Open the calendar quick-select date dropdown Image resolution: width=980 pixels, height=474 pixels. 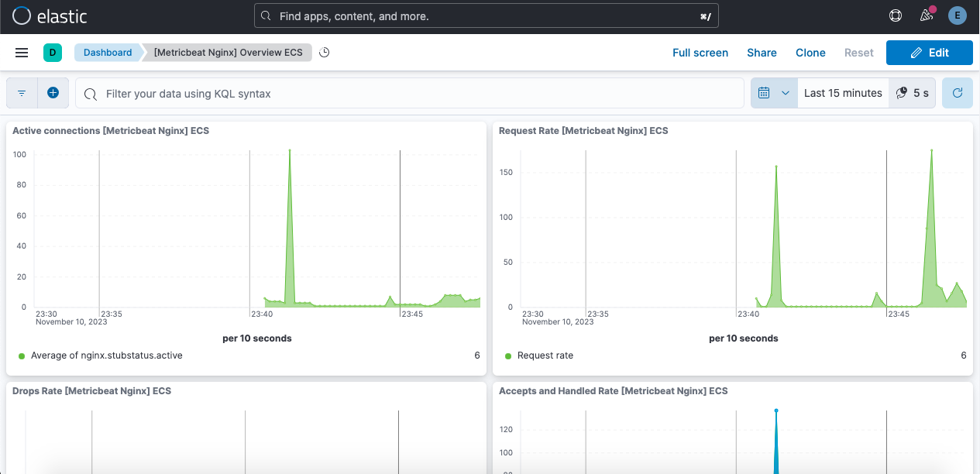point(773,93)
